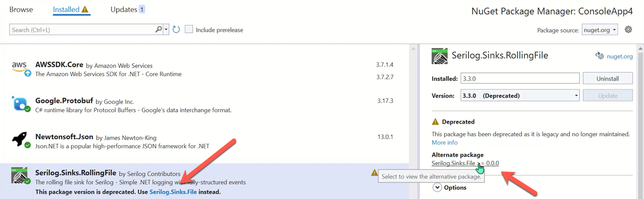
Task: Open the Package source dropdown
Action: tap(600, 30)
